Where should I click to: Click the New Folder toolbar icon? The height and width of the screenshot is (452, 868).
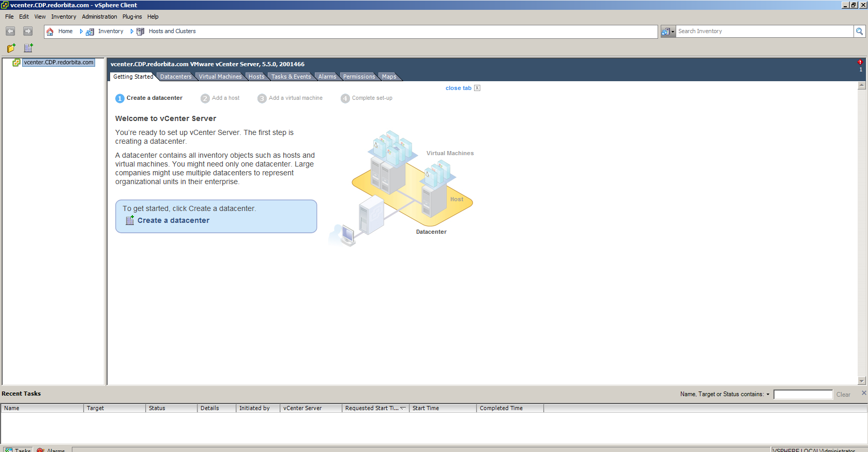pyautogui.click(x=11, y=48)
